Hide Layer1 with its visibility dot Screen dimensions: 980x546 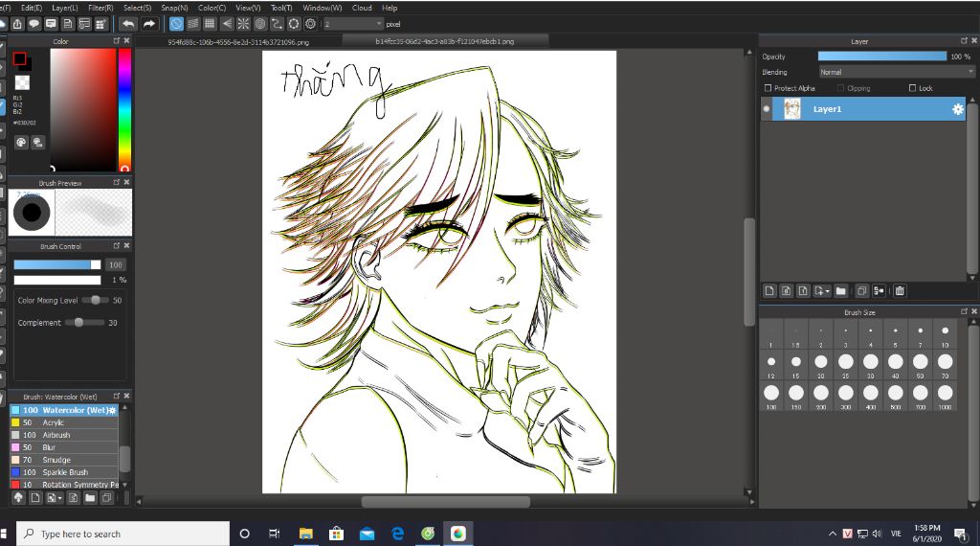click(x=767, y=110)
